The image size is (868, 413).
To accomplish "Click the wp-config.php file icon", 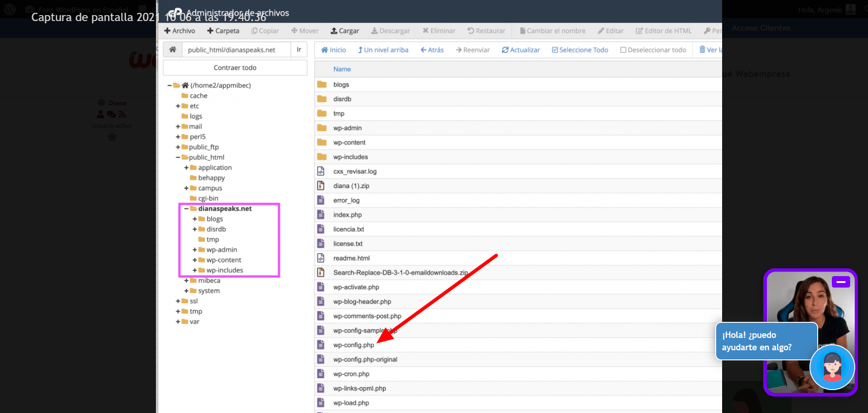I will point(321,345).
